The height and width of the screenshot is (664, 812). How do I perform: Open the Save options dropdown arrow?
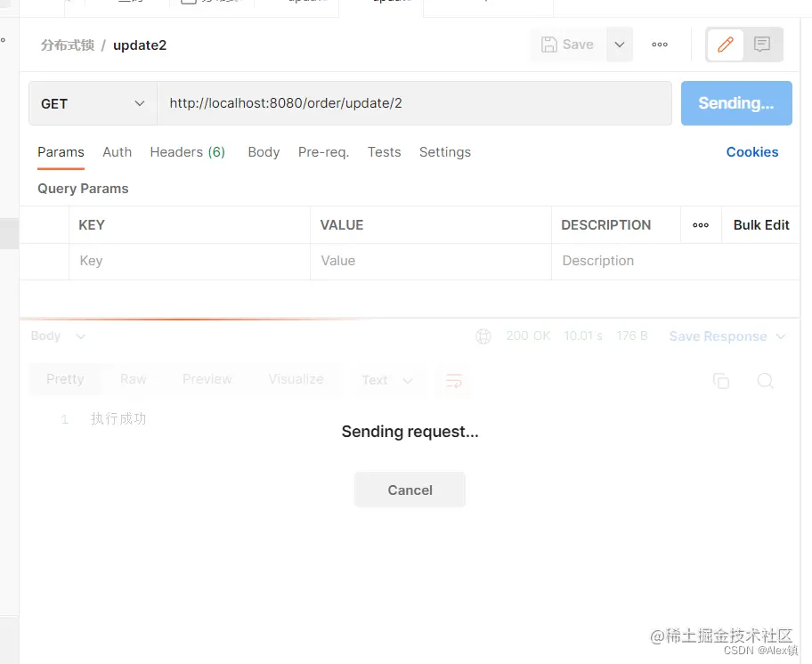click(620, 45)
